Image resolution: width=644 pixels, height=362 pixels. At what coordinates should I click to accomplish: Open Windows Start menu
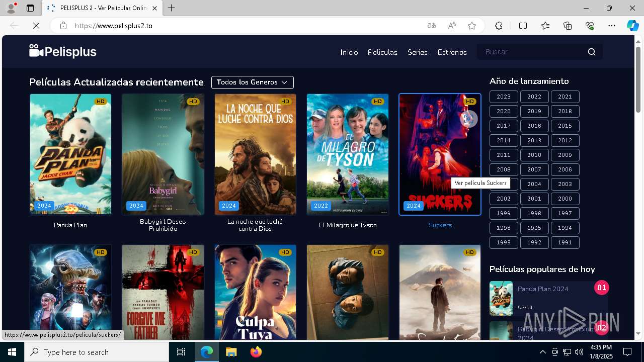[x=12, y=352]
